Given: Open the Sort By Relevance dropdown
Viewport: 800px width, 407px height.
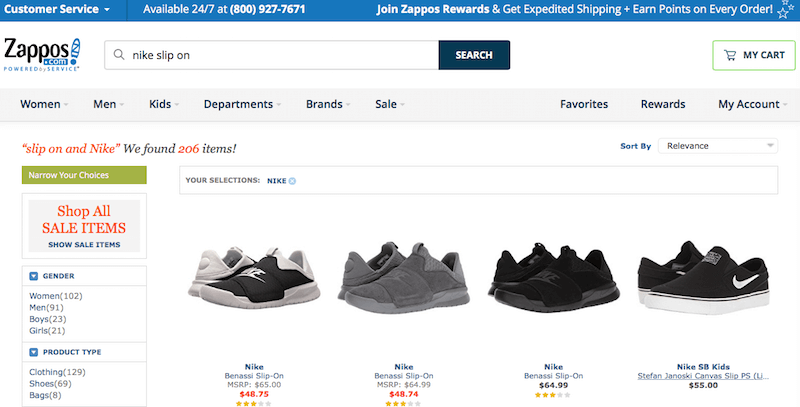Looking at the screenshot, I should (718, 146).
